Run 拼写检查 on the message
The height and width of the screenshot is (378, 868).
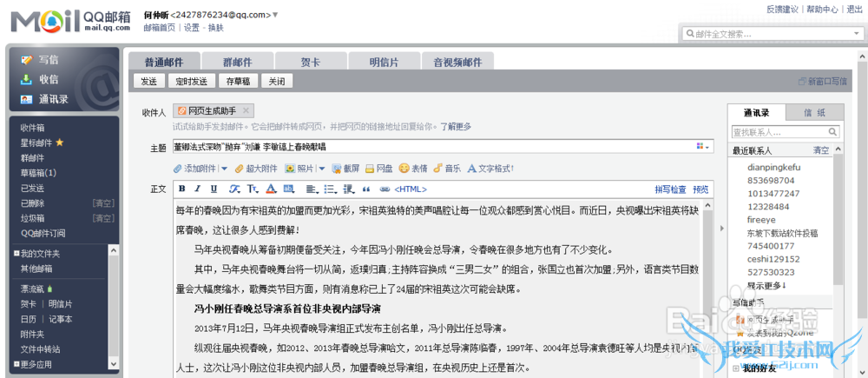tap(670, 189)
